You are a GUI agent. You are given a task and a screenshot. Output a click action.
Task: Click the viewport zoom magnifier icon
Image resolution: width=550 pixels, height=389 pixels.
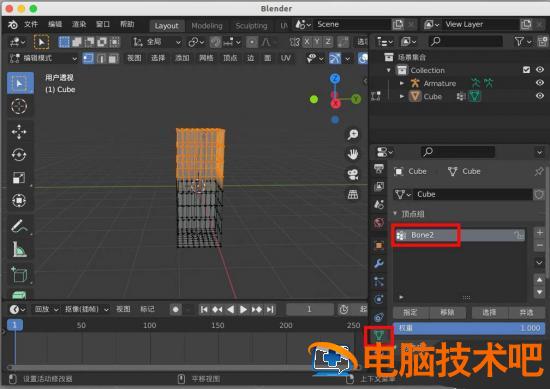(353, 134)
